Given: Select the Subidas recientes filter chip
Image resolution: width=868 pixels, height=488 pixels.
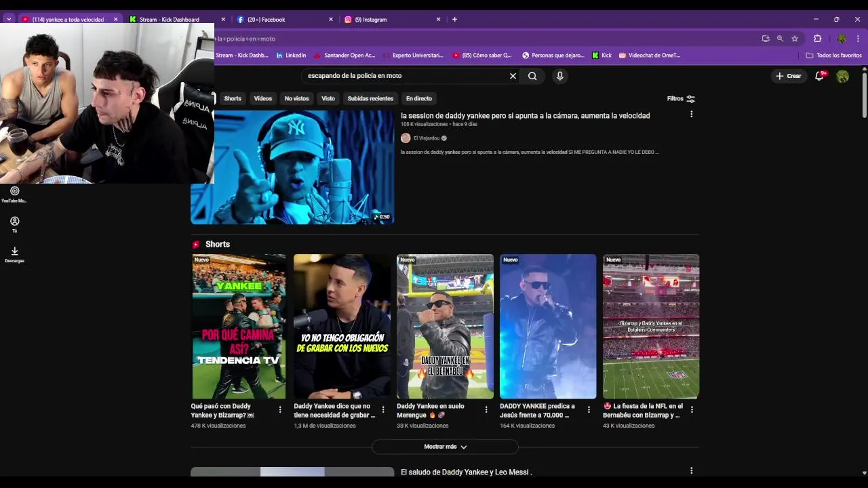Looking at the screenshot, I should (370, 98).
